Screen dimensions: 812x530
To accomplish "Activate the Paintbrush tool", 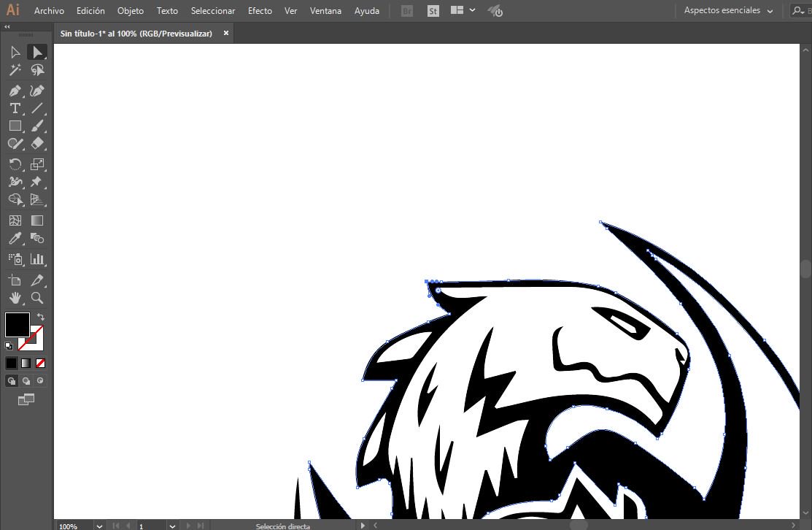I will (38, 126).
